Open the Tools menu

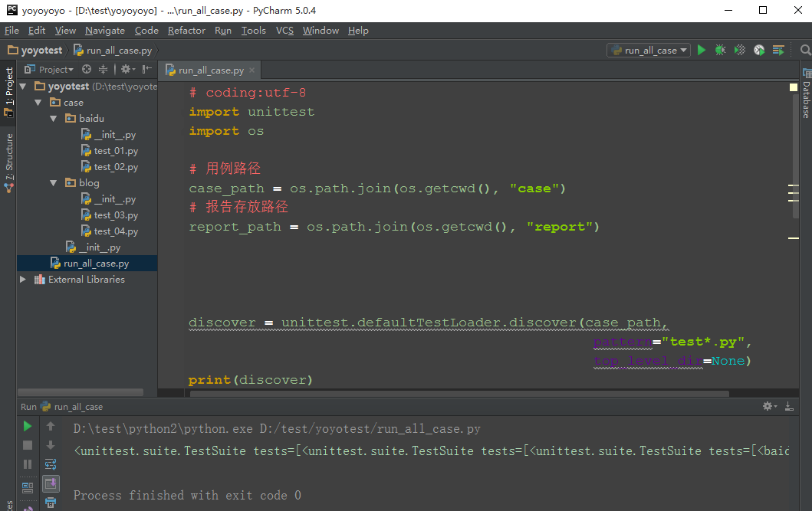[254, 31]
